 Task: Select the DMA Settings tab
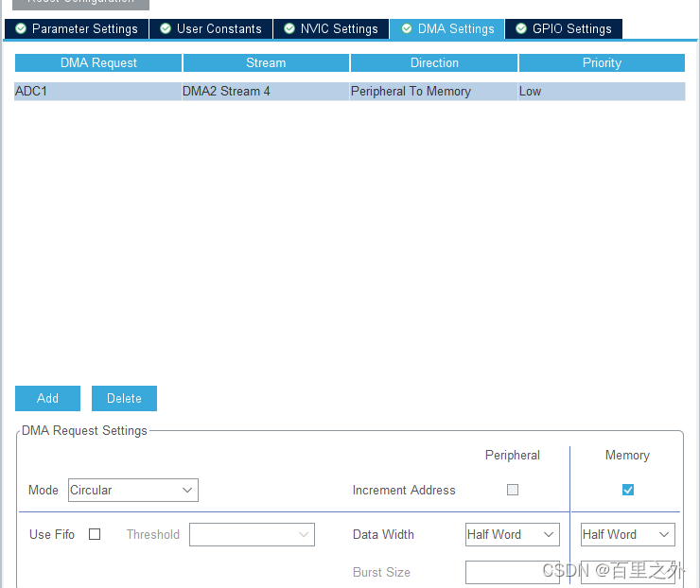point(446,29)
